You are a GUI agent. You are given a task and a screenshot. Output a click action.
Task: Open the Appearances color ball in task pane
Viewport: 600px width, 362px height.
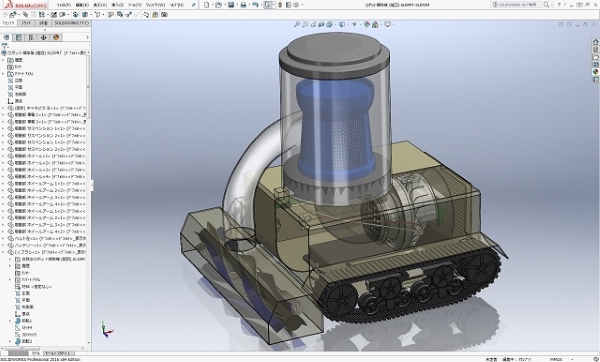(595, 72)
